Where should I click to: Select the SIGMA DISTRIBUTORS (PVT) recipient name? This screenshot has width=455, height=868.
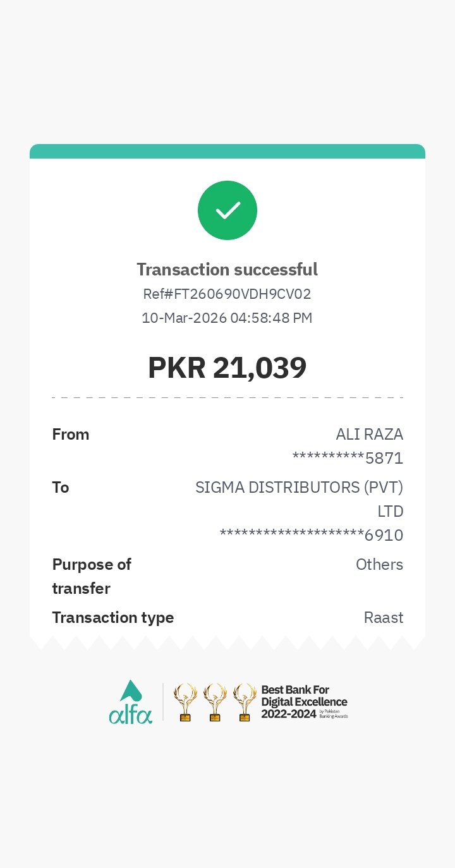coord(299,488)
